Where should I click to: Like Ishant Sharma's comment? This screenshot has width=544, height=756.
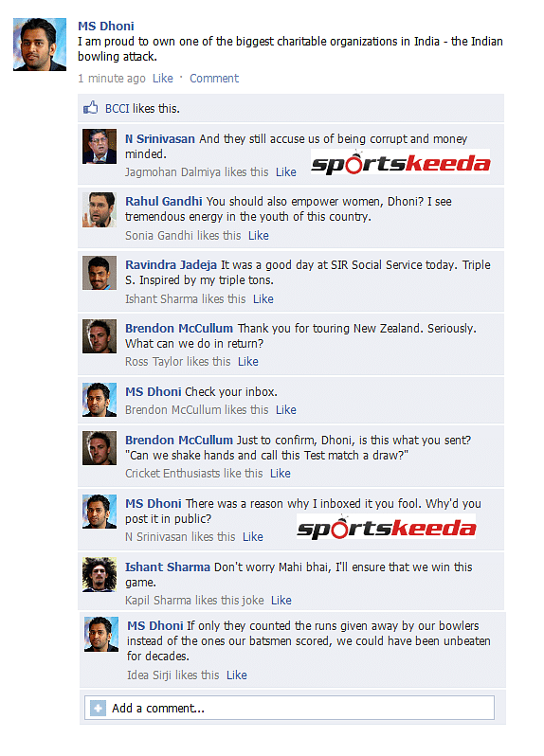coord(281,601)
